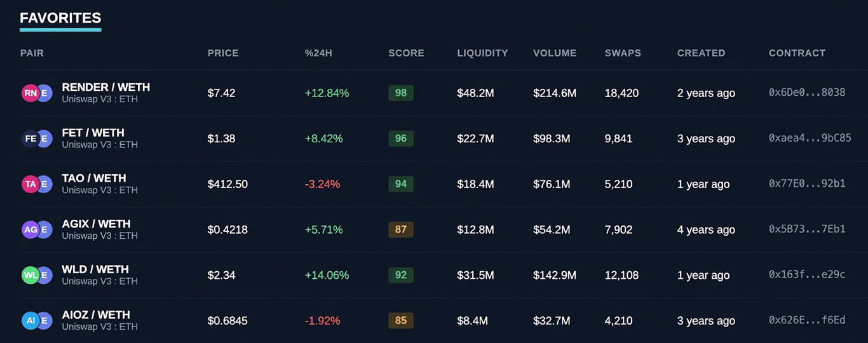Open the FET / WETH pair

(x=93, y=133)
